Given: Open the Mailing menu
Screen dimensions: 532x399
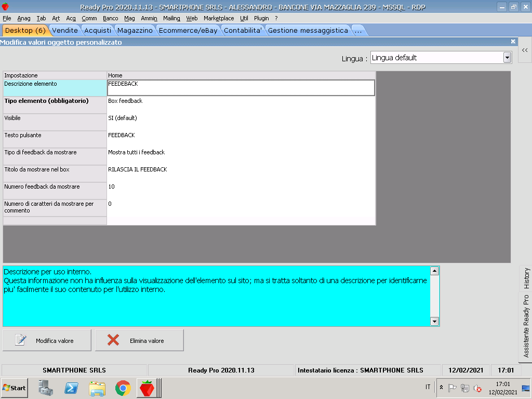Looking at the screenshot, I should pos(171,18).
